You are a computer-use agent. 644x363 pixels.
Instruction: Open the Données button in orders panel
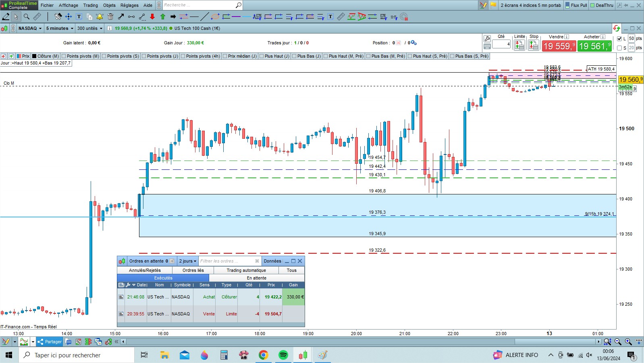[x=272, y=261]
